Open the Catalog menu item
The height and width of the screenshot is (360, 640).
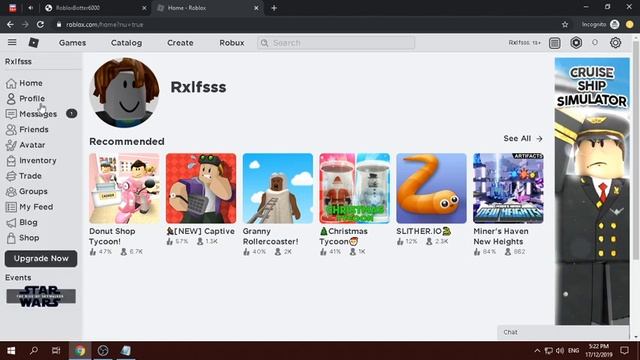127,43
